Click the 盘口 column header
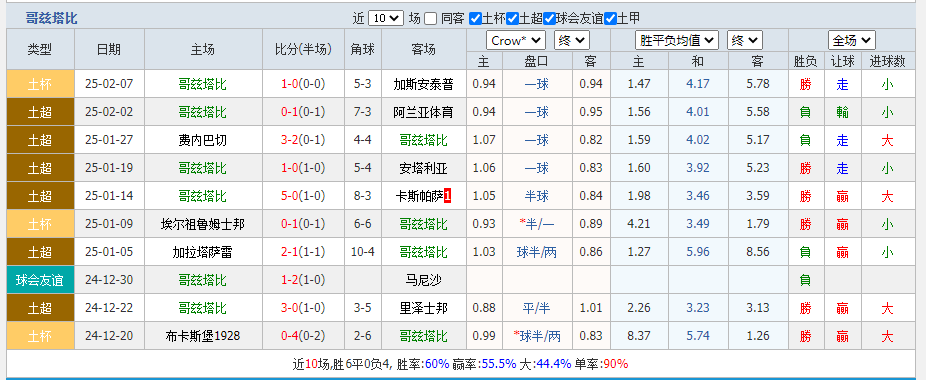This screenshot has width=926, height=380. [536, 61]
